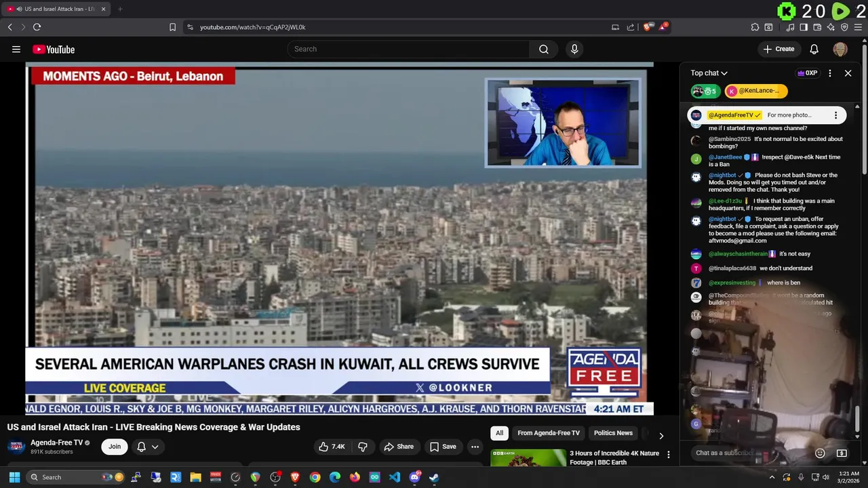Go to the YouTube home logo
Screen dimensions: 868x488
54,49
